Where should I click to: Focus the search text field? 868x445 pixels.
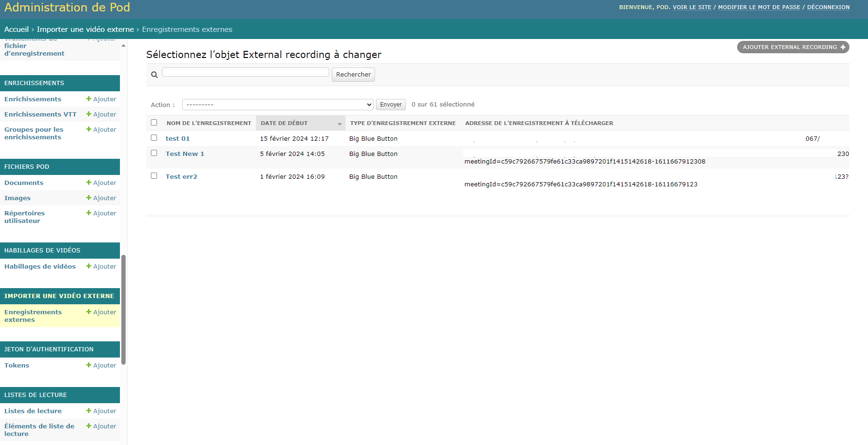pyautogui.click(x=246, y=72)
